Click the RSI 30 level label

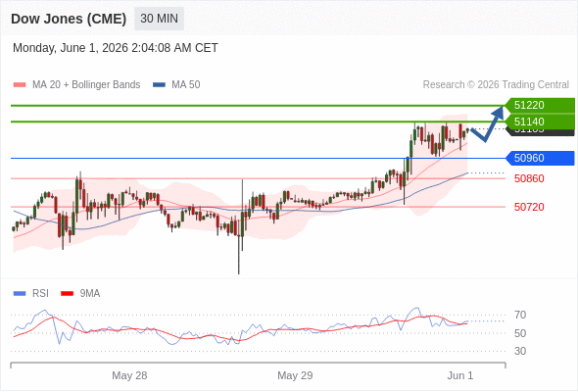tap(520, 351)
